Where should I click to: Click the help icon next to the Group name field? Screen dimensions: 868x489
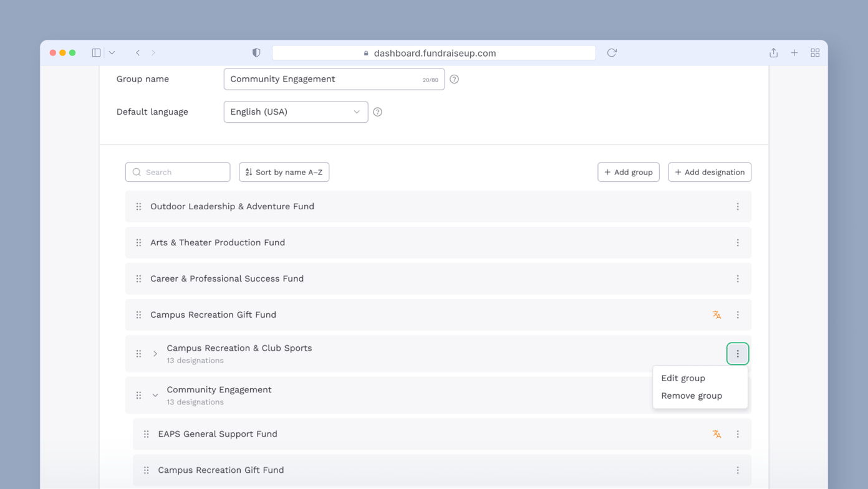coord(454,79)
